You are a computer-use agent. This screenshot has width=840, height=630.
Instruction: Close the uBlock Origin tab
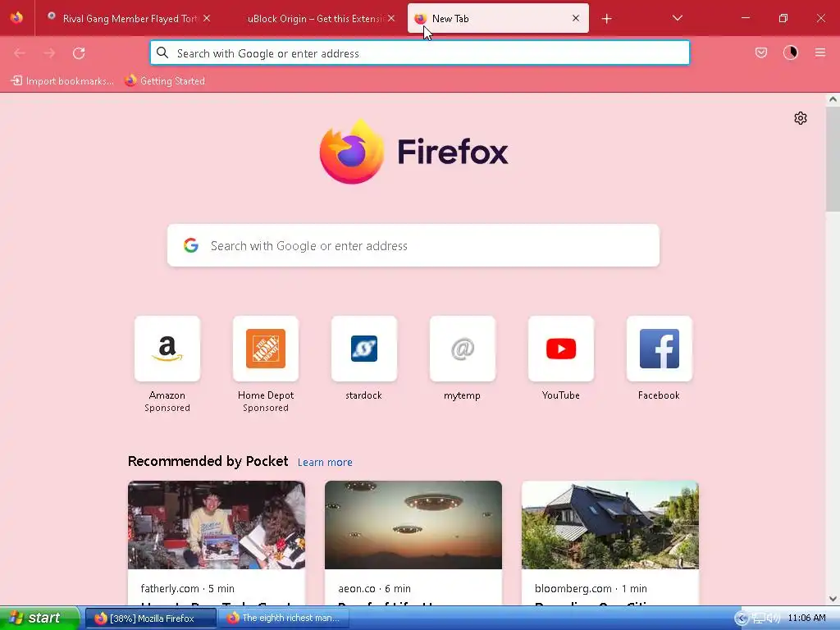[x=391, y=18]
